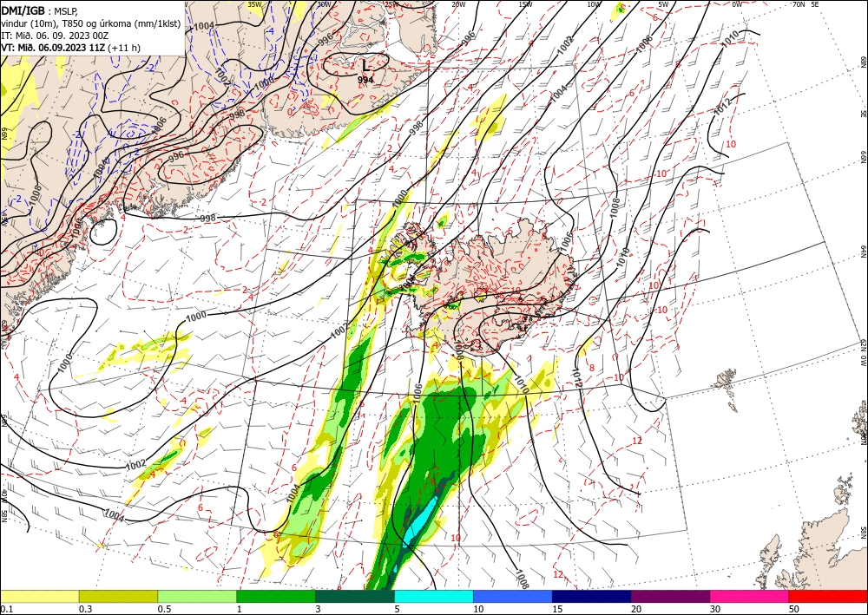Click the "vindur (10m), T850 og úrkoma" header line

[91, 23]
